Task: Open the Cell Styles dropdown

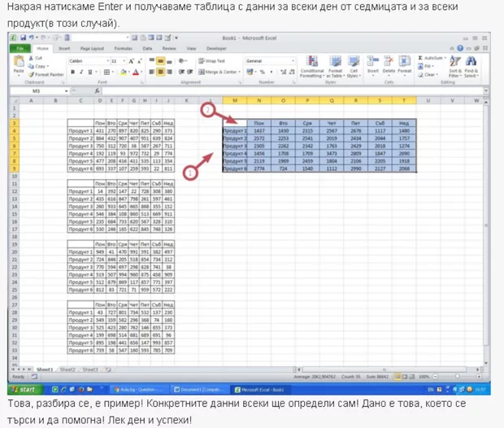Action: click(354, 67)
